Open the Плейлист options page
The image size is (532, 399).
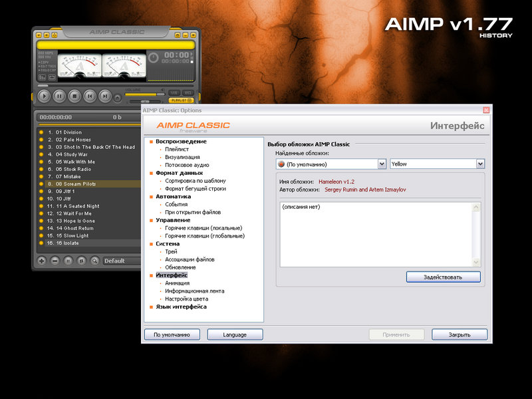click(177, 149)
